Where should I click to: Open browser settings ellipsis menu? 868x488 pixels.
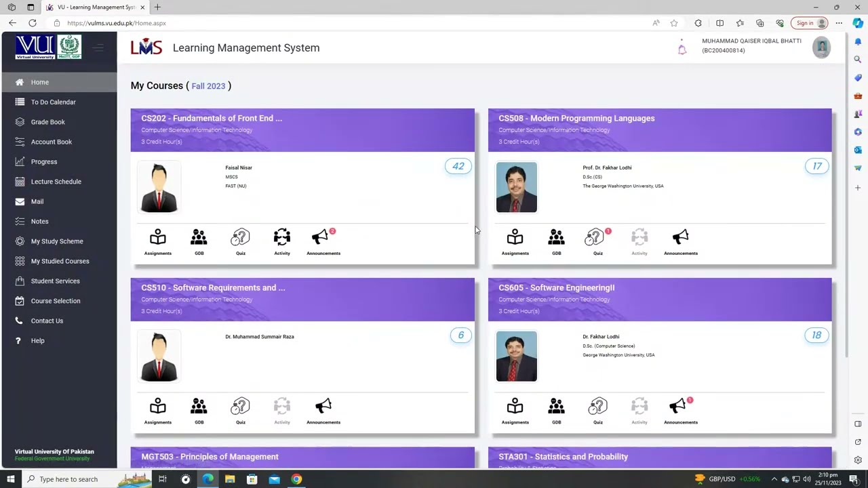tap(839, 23)
